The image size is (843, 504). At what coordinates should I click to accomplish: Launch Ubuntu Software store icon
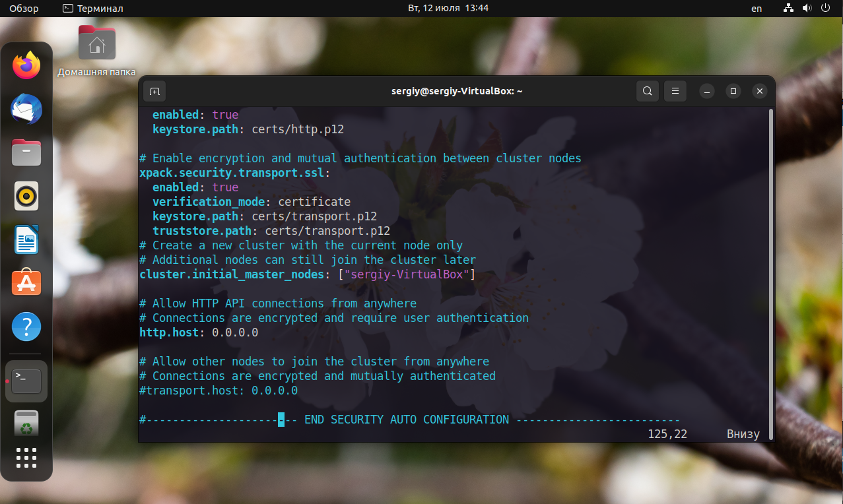(26, 283)
